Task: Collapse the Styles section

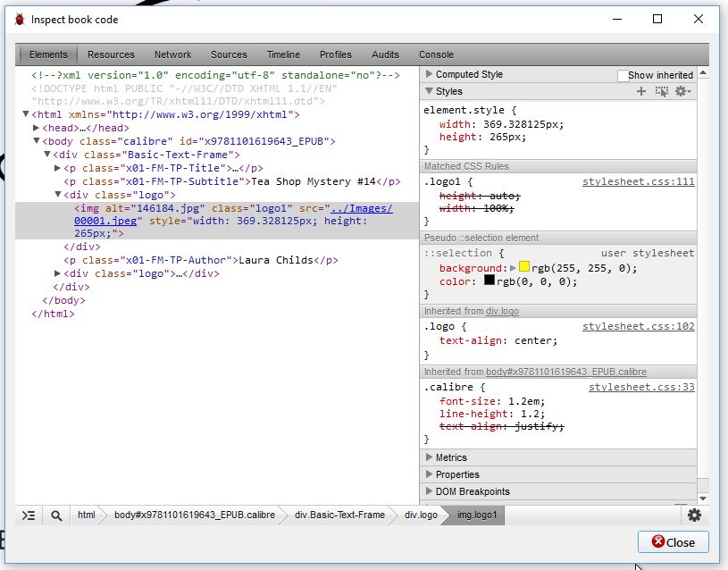Action: click(x=430, y=92)
